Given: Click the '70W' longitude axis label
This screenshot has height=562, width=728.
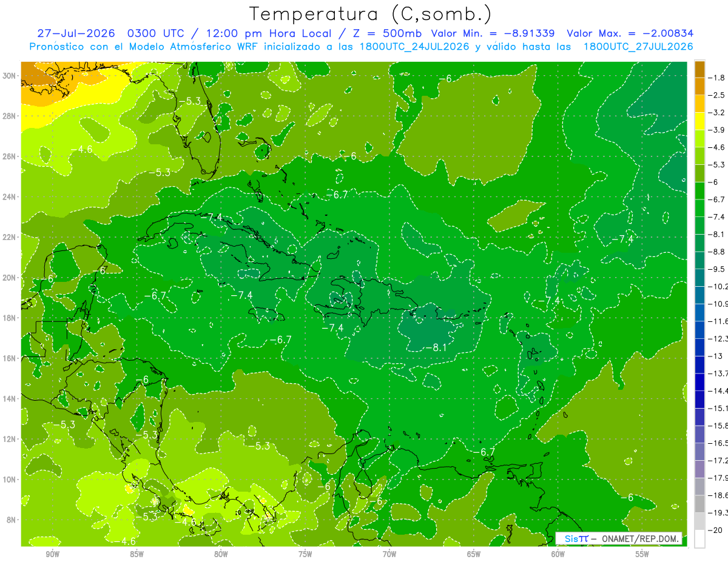Looking at the screenshot, I should tap(389, 554).
